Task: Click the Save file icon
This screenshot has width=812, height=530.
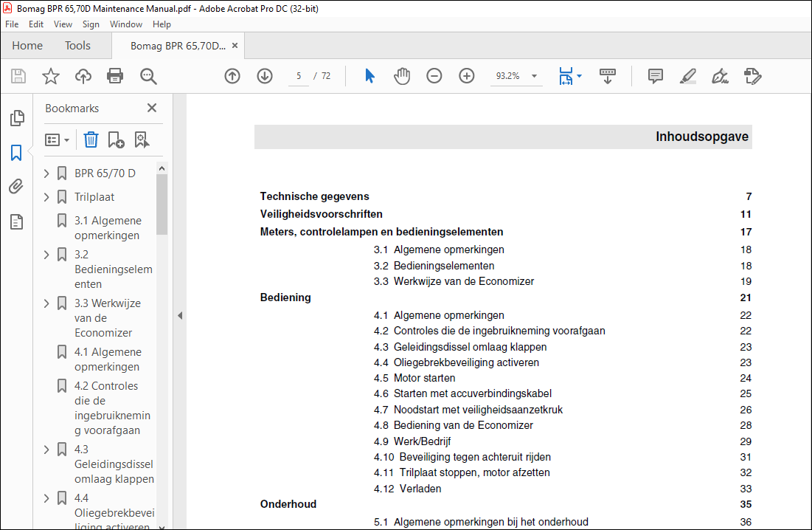Action: (x=18, y=76)
